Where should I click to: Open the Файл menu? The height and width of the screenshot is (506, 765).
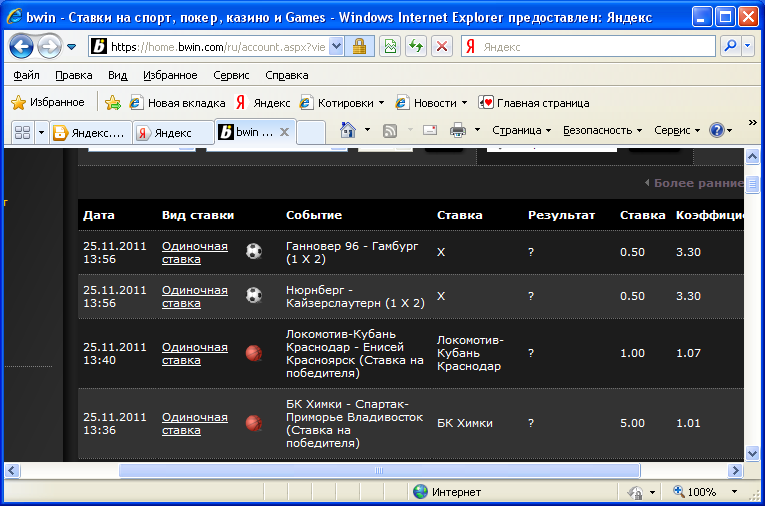pos(26,75)
